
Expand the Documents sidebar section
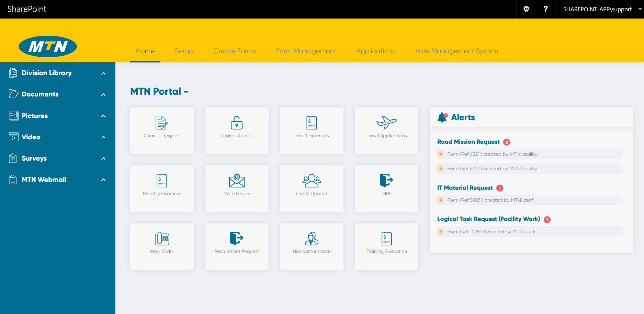[x=103, y=94]
